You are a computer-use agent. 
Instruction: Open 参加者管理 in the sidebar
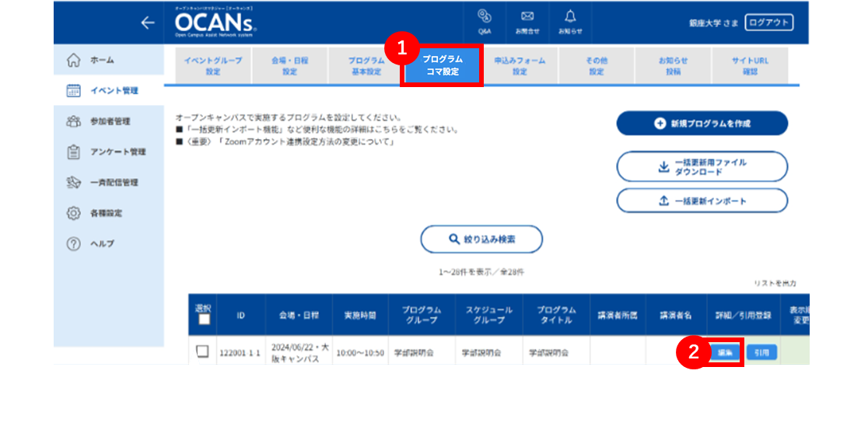coord(109,121)
